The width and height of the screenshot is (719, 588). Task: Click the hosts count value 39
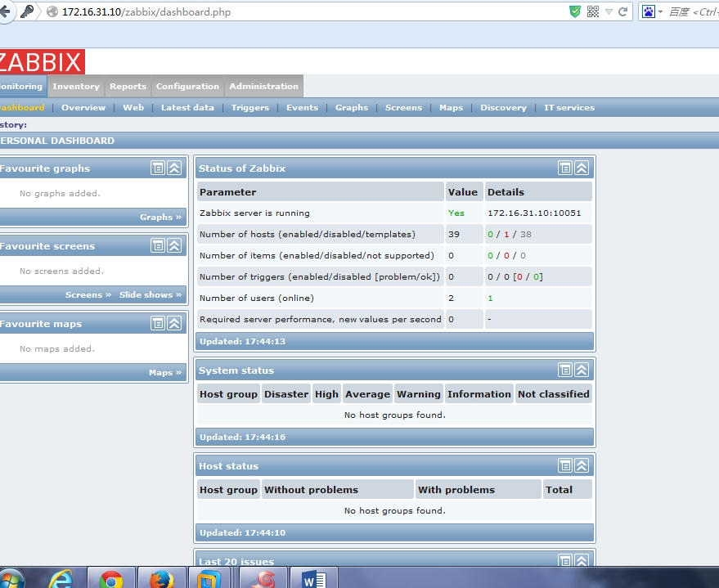tap(454, 234)
